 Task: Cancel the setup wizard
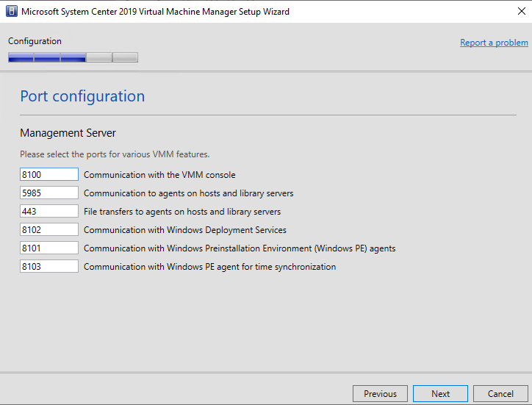(500, 393)
